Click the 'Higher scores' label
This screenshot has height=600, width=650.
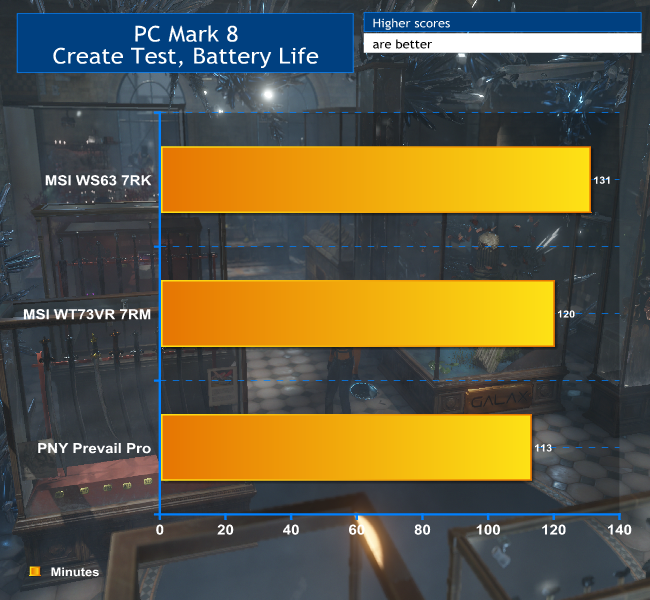[x=411, y=23]
